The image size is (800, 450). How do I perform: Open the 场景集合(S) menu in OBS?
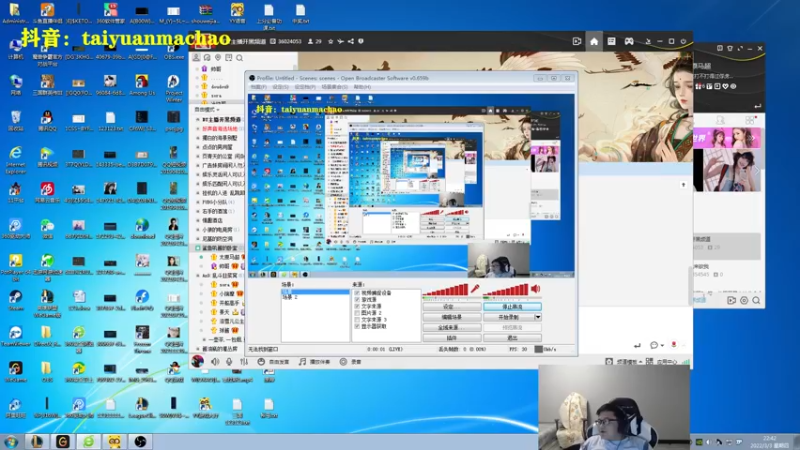coord(334,87)
